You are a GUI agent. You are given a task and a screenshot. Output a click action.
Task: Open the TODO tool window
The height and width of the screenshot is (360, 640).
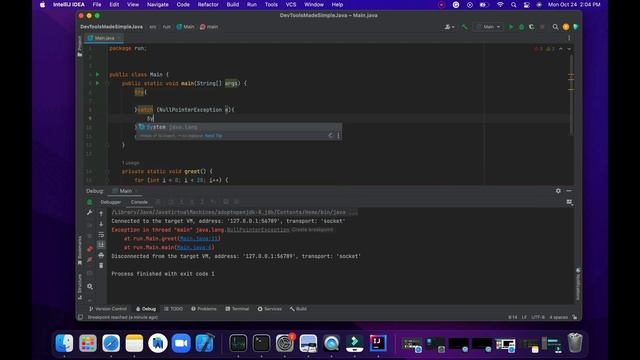(173, 309)
